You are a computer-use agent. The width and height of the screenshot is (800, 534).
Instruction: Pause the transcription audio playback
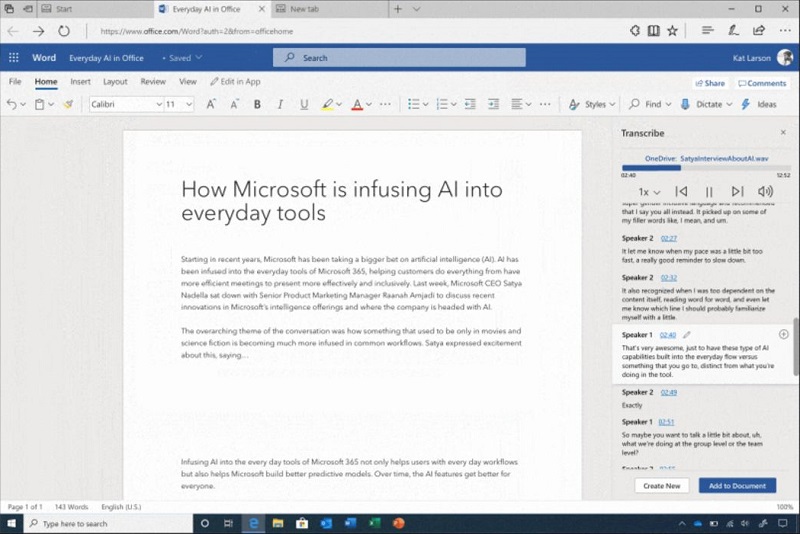[709, 191]
